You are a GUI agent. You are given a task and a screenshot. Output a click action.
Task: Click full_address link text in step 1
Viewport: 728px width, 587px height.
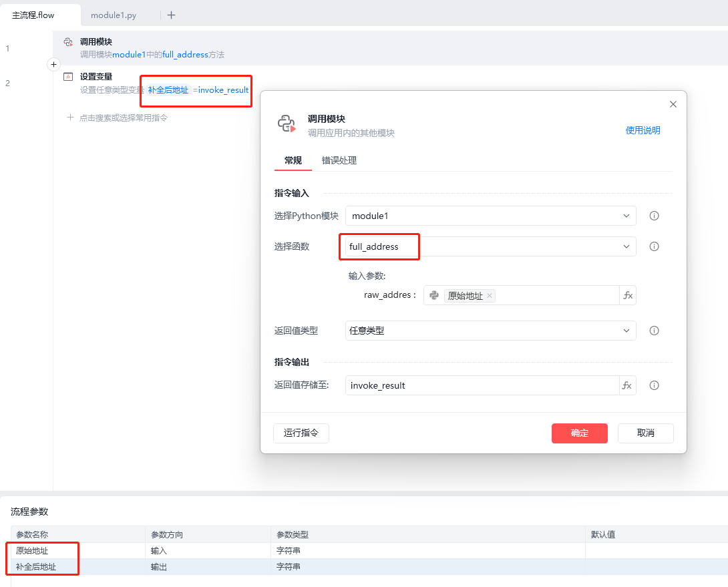pyautogui.click(x=185, y=55)
